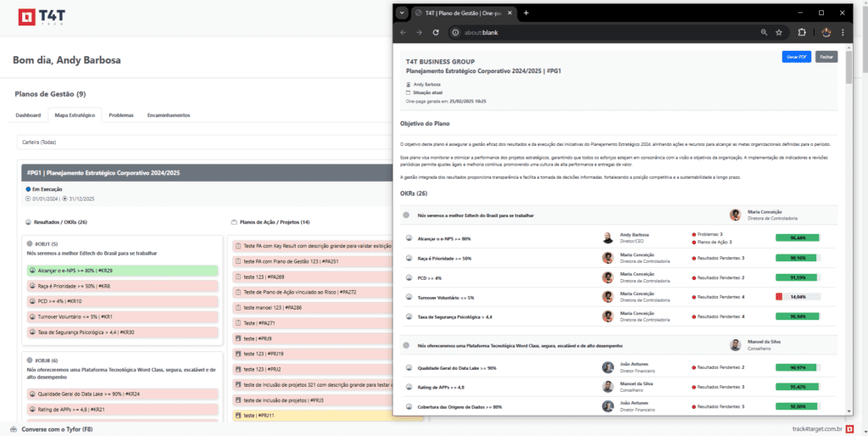Select the Encaminhamentos tab
868x436 pixels.
(x=169, y=115)
